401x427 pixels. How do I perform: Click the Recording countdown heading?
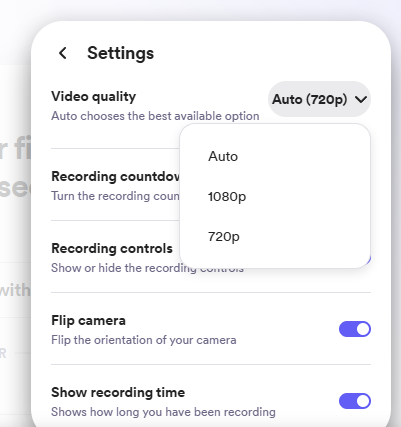[115, 176]
